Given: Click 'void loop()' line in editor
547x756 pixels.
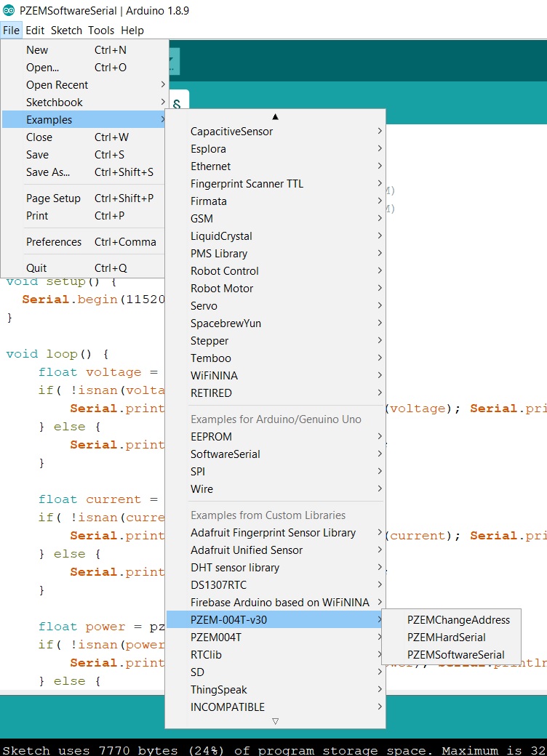Looking at the screenshot, I should point(57,354).
